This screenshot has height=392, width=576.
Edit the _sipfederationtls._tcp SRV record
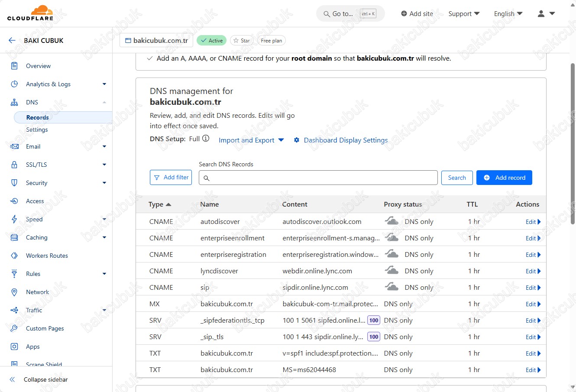pos(533,321)
